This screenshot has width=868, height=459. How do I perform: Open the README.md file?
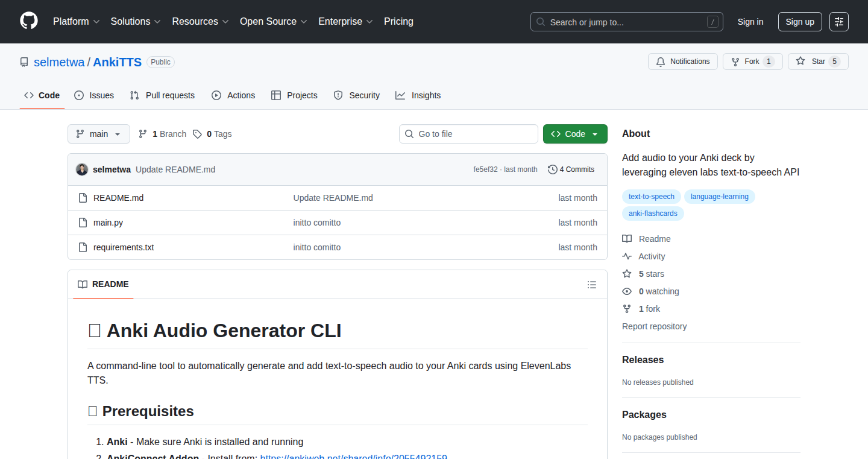pyautogui.click(x=118, y=198)
